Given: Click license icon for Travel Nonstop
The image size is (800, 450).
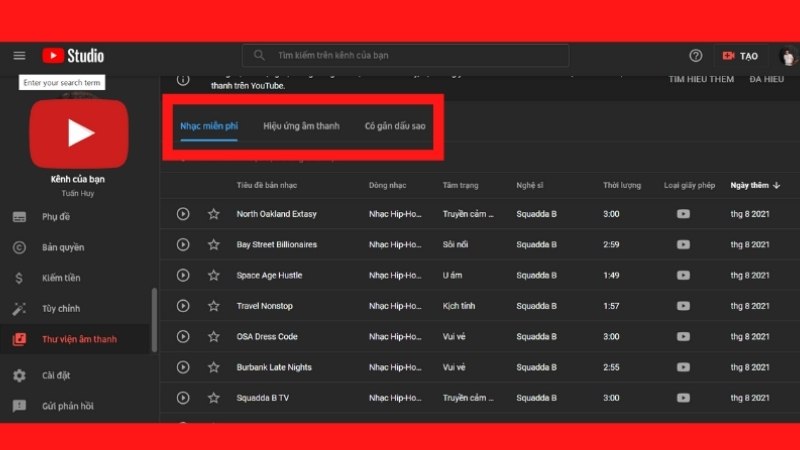Looking at the screenshot, I should point(683,306).
